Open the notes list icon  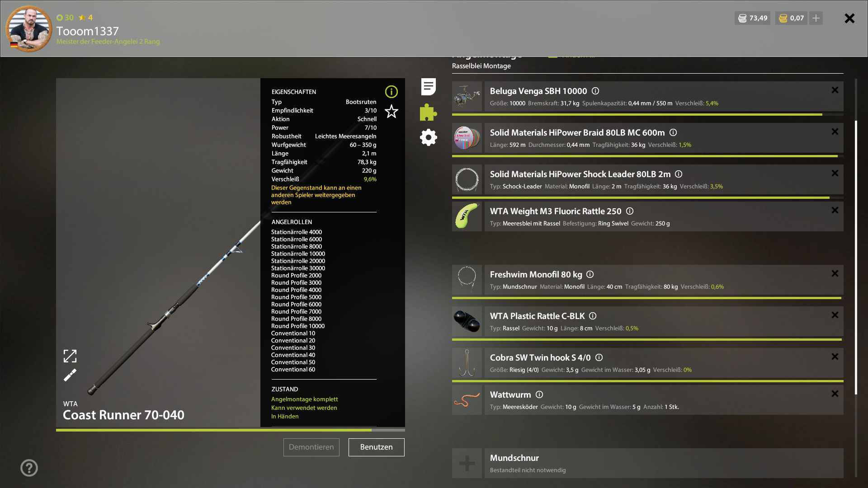428,87
